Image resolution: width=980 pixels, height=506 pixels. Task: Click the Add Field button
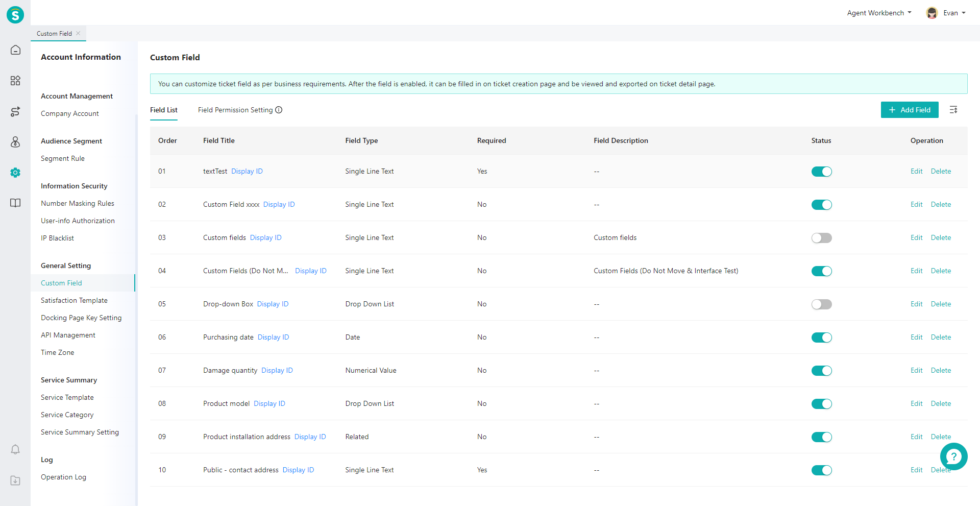(x=910, y=110)
